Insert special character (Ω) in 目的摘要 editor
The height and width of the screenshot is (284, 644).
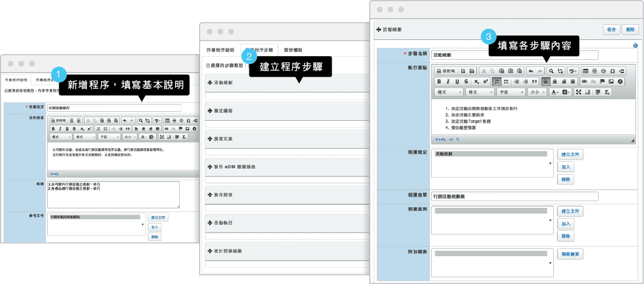188,121
